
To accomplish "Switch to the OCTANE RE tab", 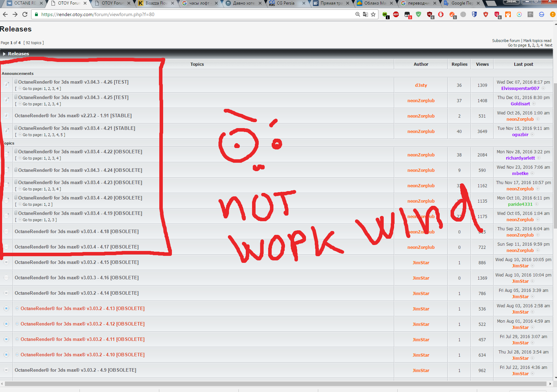I will coord(25,3).
